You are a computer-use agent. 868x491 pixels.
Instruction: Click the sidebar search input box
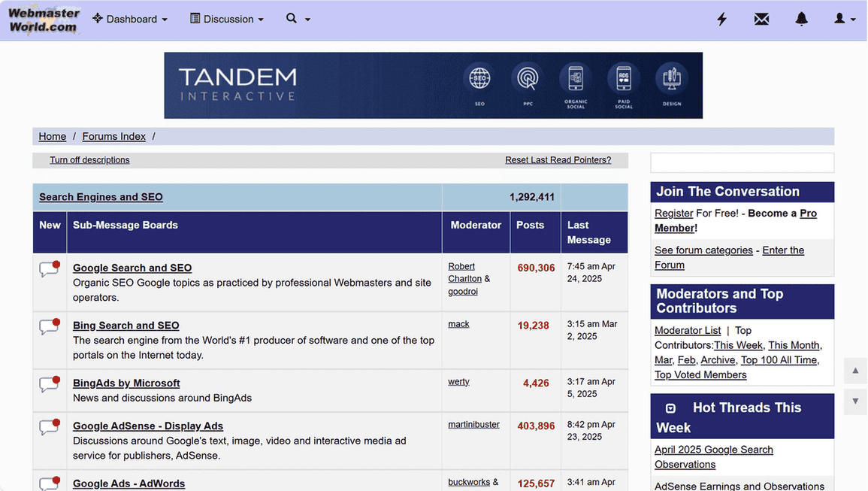[742, 162]
